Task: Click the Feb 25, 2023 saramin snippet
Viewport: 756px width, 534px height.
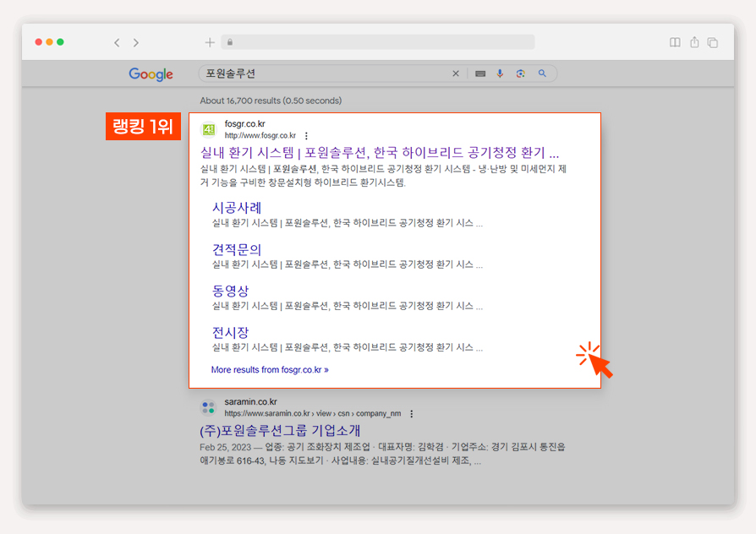Action: 382,454
